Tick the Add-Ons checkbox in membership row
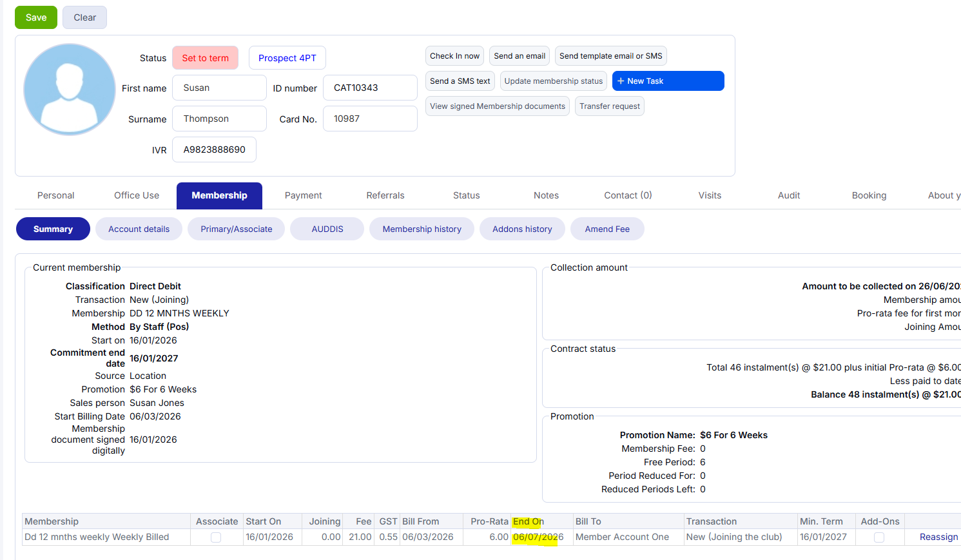This screenshot has height=560, width=961. (x=879, y=537)
